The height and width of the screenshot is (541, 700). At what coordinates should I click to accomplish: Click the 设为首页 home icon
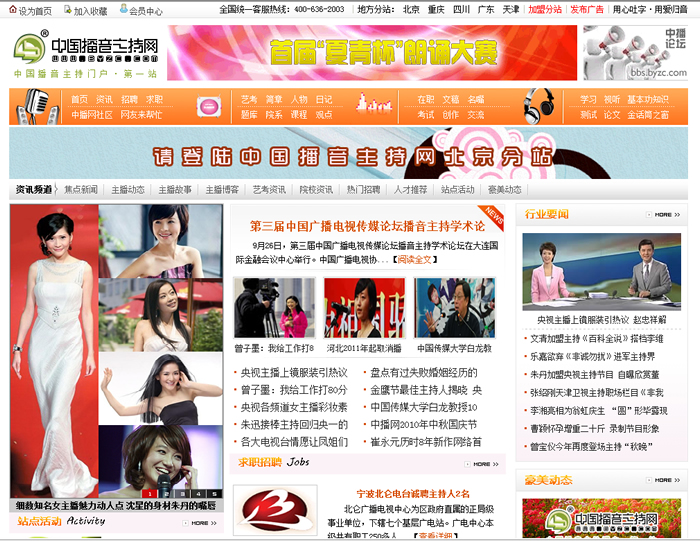pyautogui.click(x=13, y=10)
